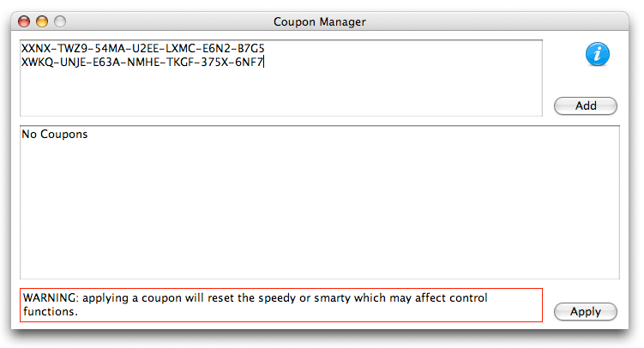Image resolution: width=644 pixels, height=348 pixels.
Task: Close the Coupon Manager window
Action: tap(24, 21)
